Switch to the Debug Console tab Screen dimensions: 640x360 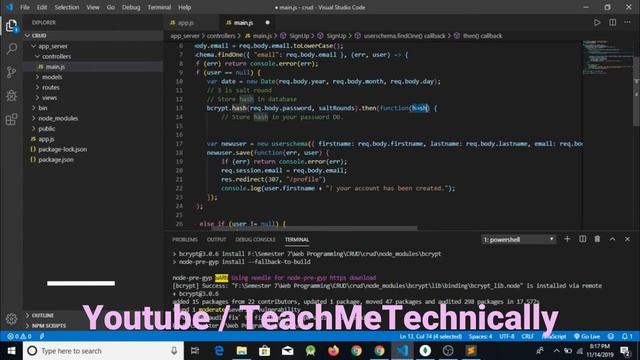255,240
